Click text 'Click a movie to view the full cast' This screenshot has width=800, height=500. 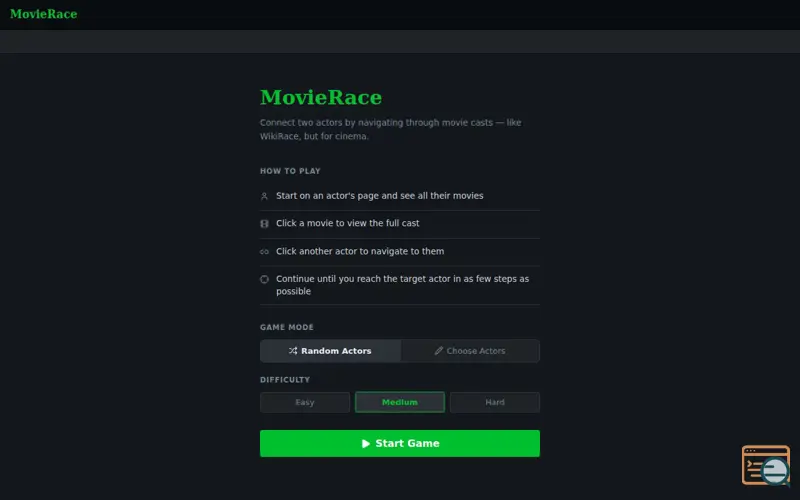coord(347,223)
